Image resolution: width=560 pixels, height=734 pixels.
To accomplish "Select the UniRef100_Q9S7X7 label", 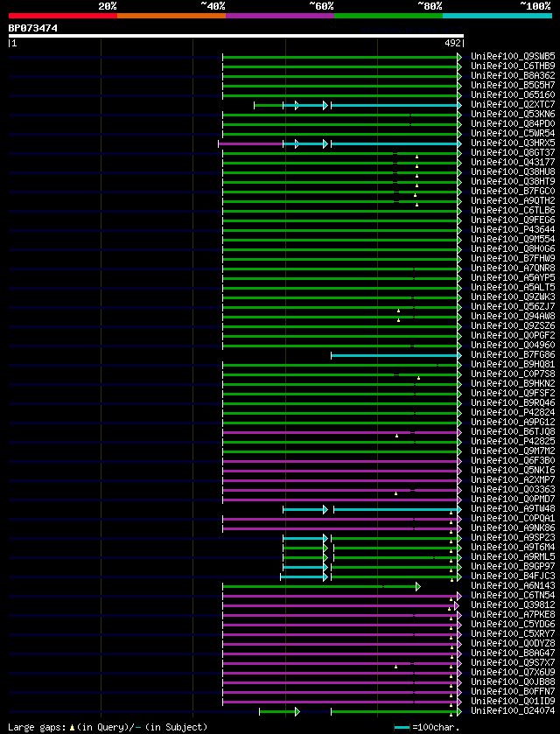I will click(513, 663).
